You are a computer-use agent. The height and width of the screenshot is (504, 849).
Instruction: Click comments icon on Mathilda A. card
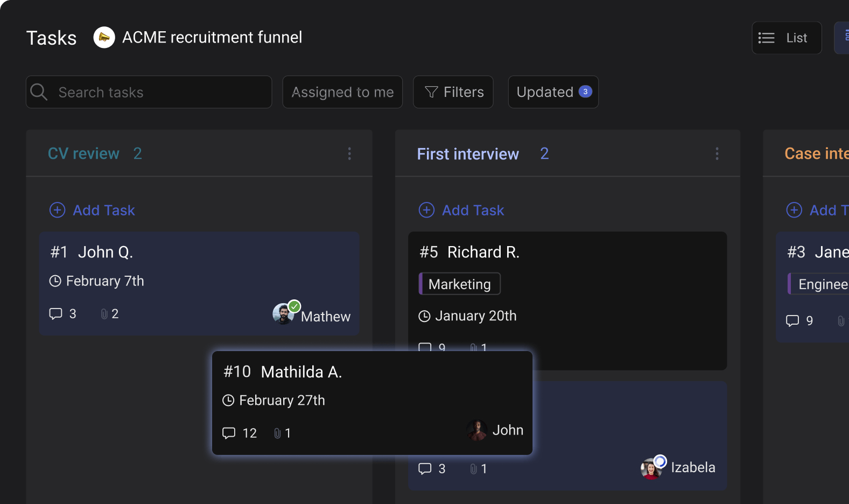[229, 433]
